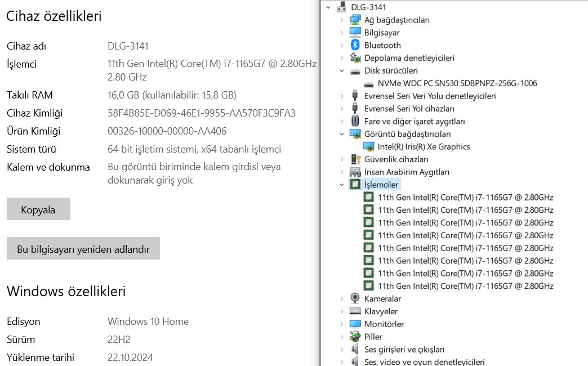Click the Depolama denetleyicileri icon
This screenshot has height=366, width=588.
(x=355, y=58)
